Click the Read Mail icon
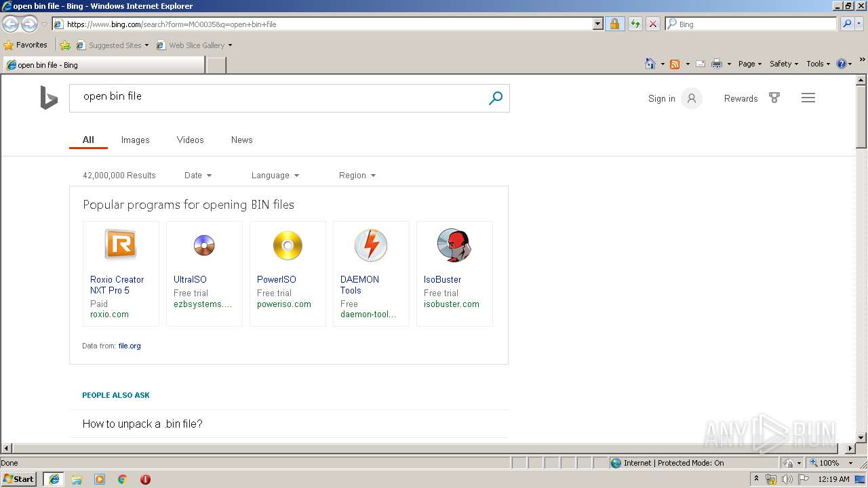This screenshot has height=488, width=868. point(701,64)
